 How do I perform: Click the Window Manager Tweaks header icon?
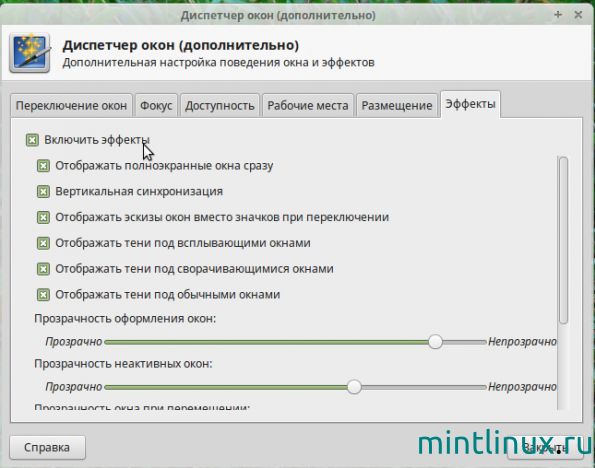coord(30,53)
